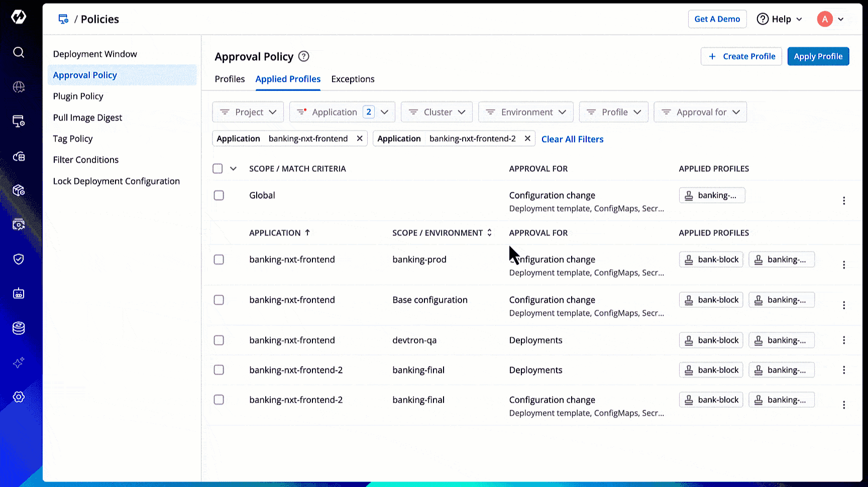This screenshot has width=868, height=487.
Task: Switch to the Exceptions tab
Action: point(353,79)
